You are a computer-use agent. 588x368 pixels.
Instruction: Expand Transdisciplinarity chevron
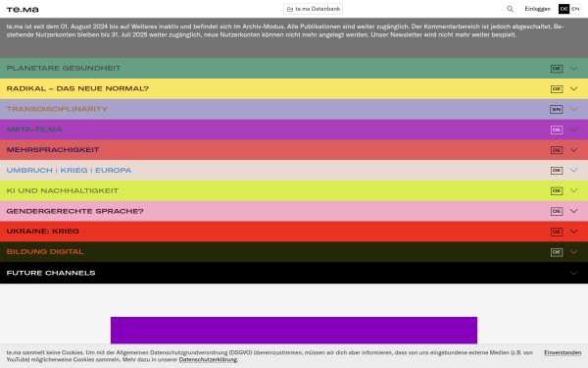tap(573, 109)
